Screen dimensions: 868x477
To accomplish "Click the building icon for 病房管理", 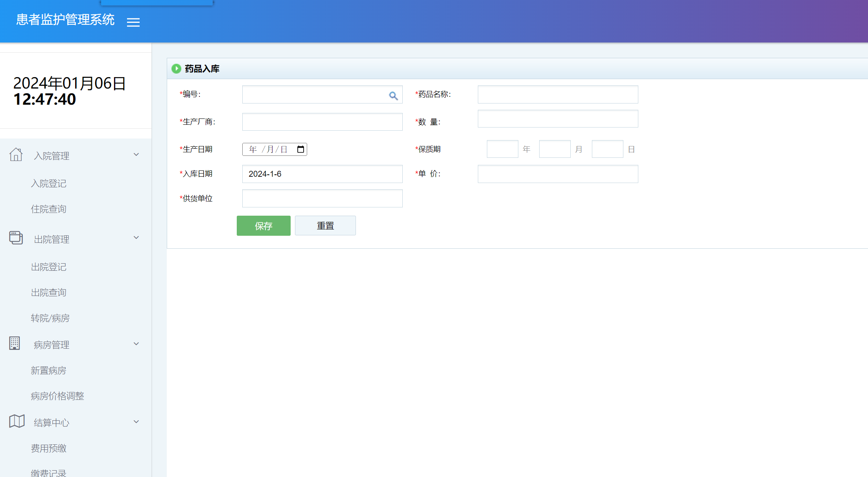I will (x=15, y=343).
